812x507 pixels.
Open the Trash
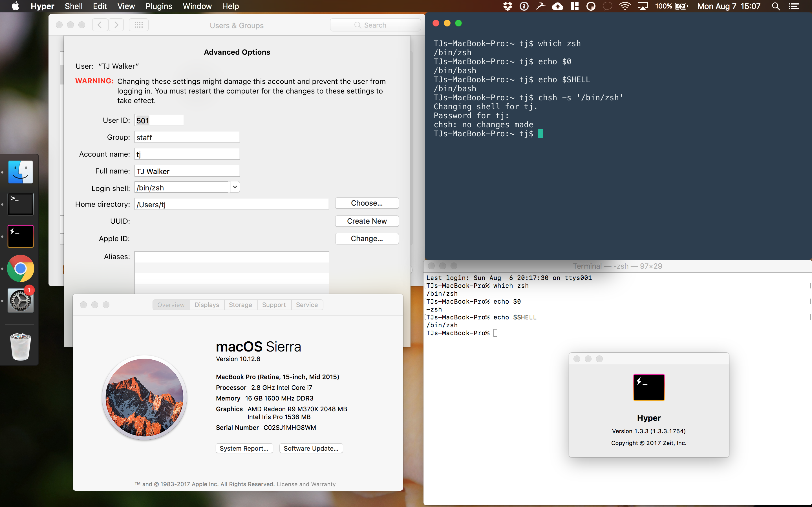pos(20,347)
